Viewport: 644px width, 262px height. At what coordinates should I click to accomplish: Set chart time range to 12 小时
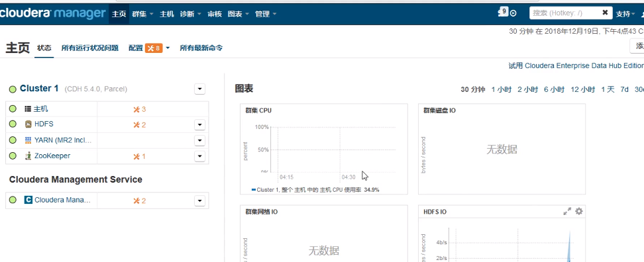[583, 90]
